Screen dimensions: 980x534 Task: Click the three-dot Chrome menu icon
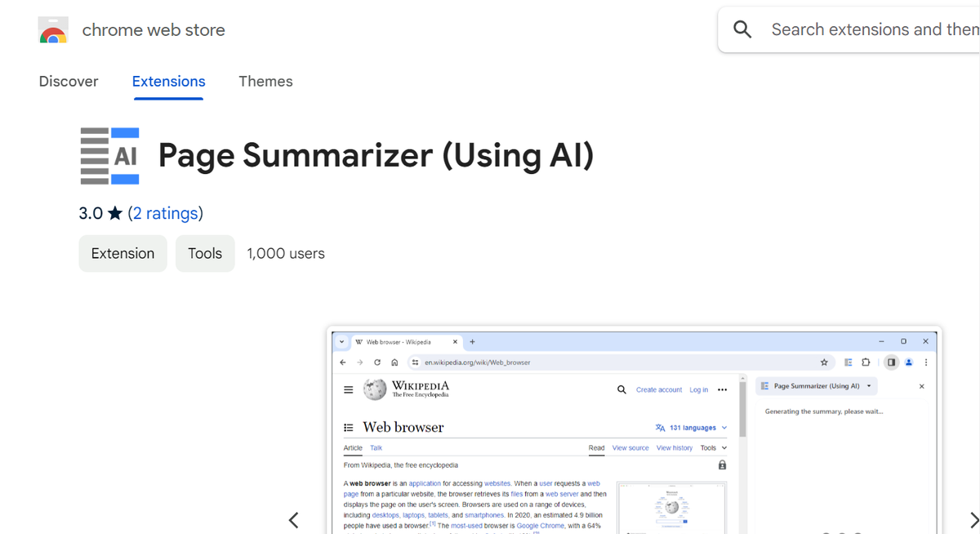(925, 362)
